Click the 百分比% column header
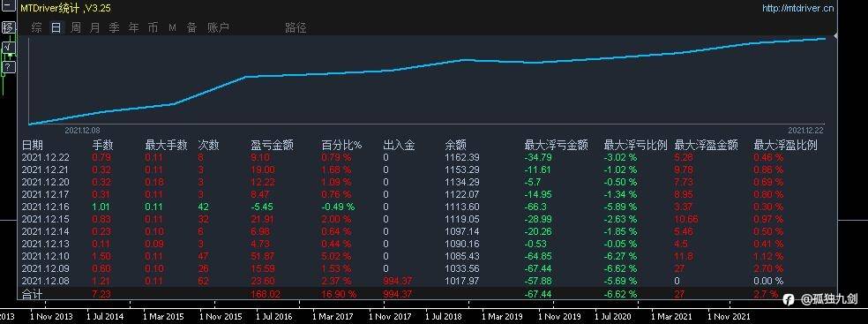 [x=341, y=145]
